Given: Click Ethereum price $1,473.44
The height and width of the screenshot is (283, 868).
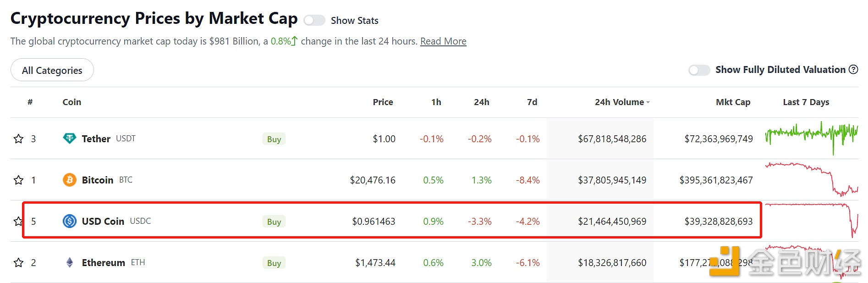Looking at the screenshot, I should [375, 262].
